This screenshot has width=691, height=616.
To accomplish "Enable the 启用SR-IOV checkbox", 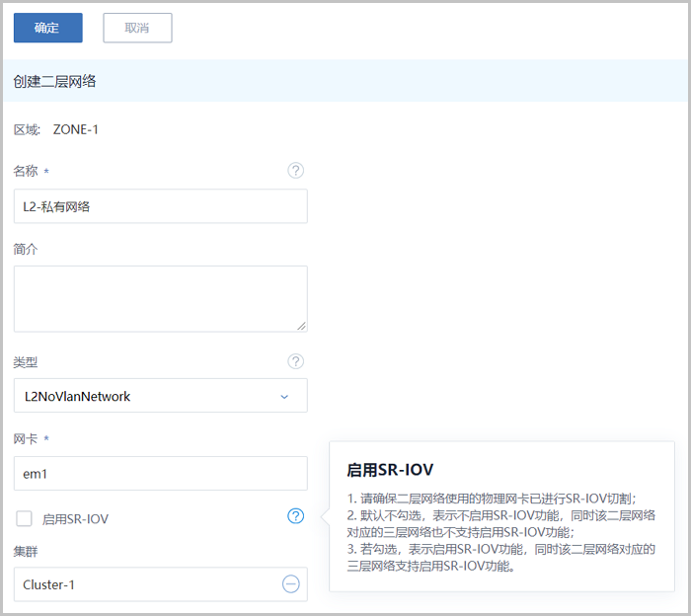I will point(25,518).
